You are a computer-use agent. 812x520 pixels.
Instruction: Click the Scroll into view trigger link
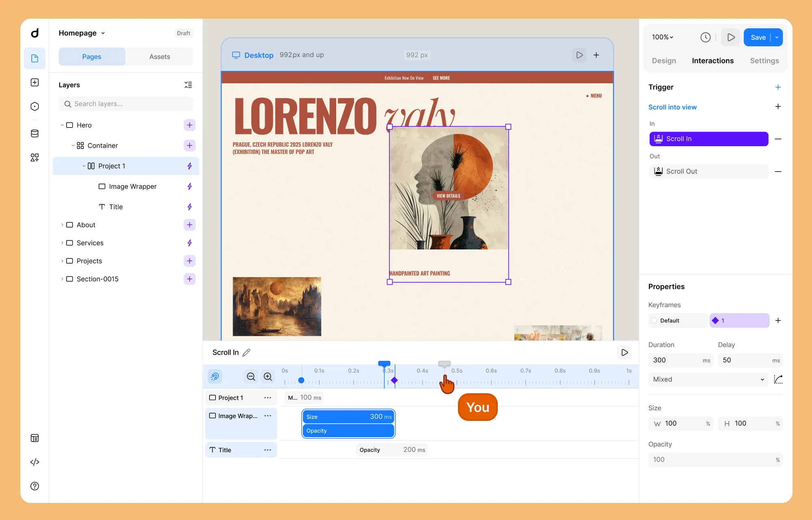672,107
